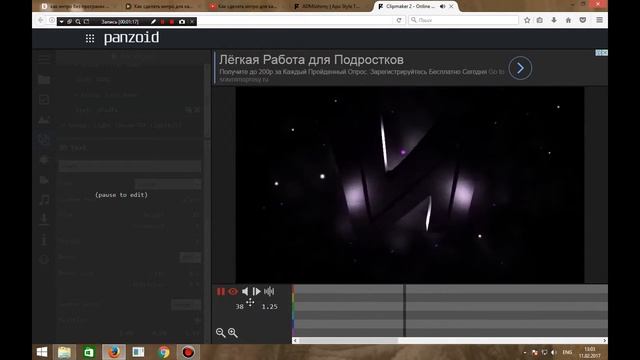Stop the screen recording
The image size is (640, 360).
point(172,22)
